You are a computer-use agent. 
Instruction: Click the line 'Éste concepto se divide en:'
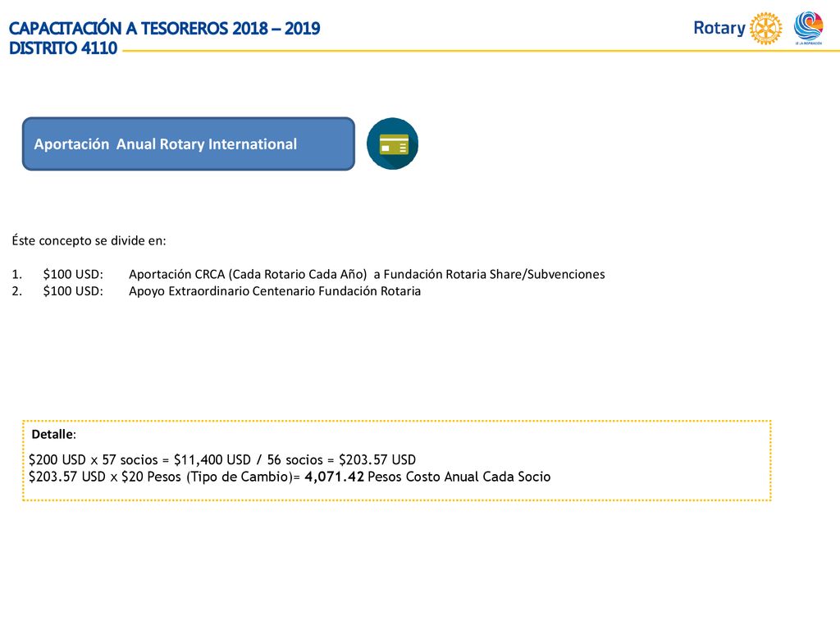point(89,240)
